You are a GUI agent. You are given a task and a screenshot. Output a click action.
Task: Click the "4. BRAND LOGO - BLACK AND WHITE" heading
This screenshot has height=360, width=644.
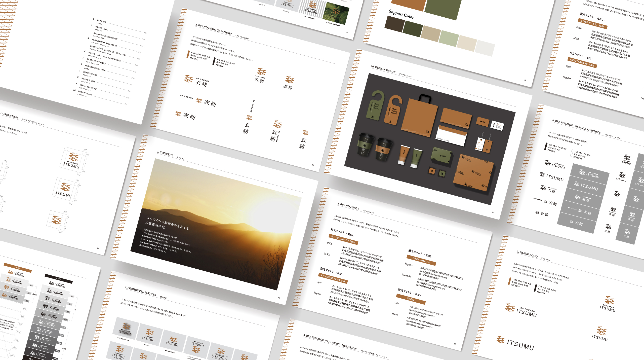point(576,127)
